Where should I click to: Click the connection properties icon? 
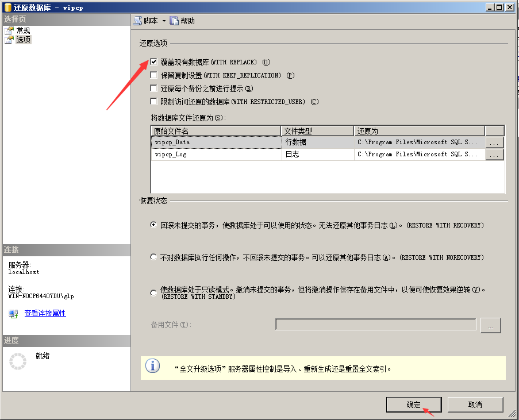click(x=14, y=314)
